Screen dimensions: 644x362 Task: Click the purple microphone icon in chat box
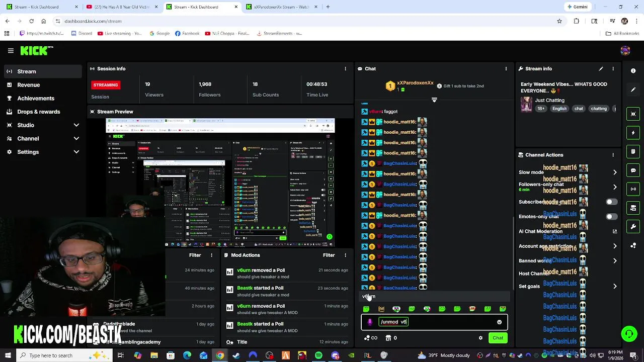pyautogui.click(x=370, y=322)
